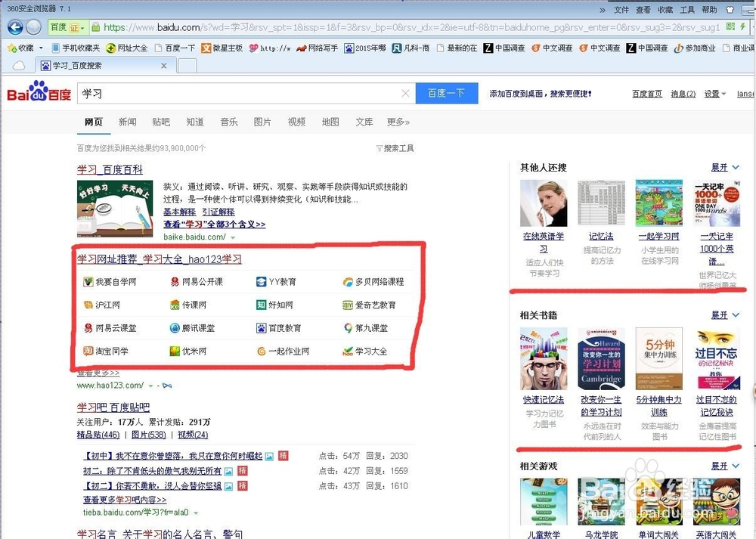
Task: Click the 百度一下 search button
Action: point(447,93)
